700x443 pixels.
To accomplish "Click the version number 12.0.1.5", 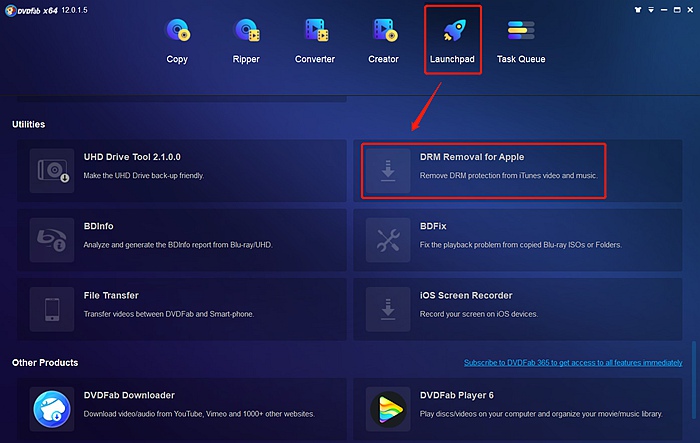I will click(x=75, y=10).
